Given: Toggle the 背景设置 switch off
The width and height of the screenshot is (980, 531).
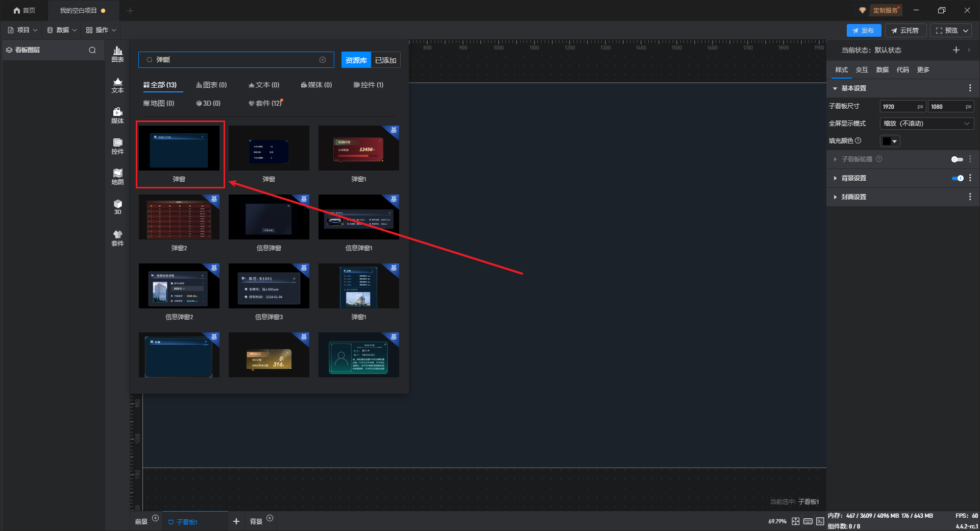Looking at the screenshot, I should point(957,178).
